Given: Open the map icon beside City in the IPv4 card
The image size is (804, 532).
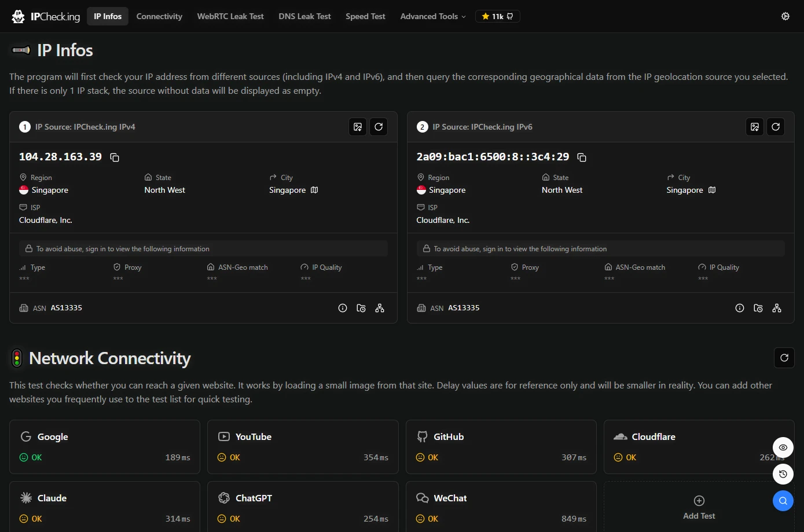Looking at the screenshot, I should [x=314, y=190].
